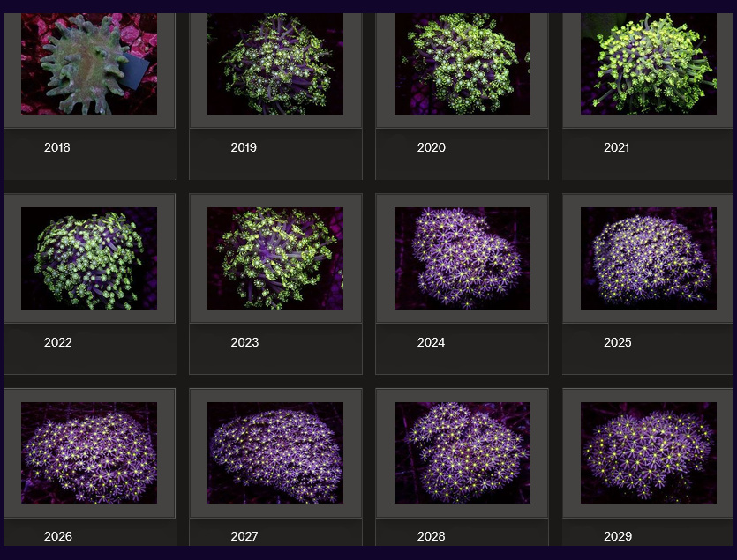Click the "2027" caption label

[244, 536]
